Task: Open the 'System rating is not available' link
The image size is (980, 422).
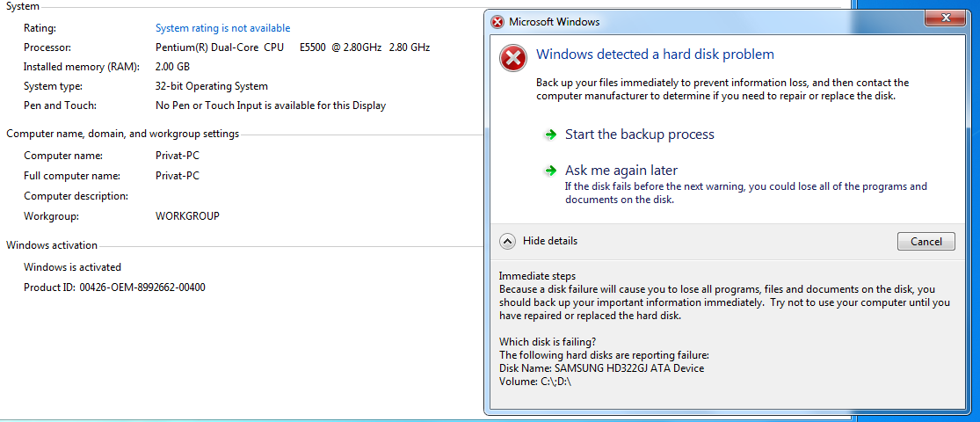Action: [222, 28]
